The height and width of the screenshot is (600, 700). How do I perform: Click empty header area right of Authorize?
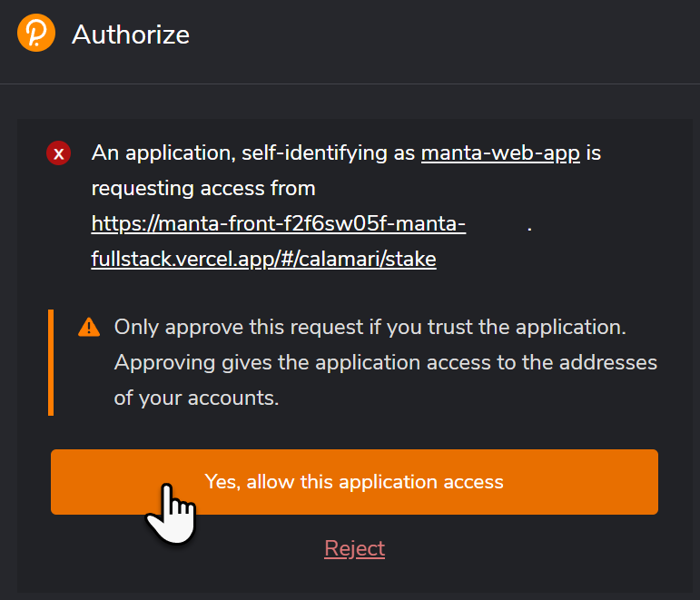pos(454,34)
